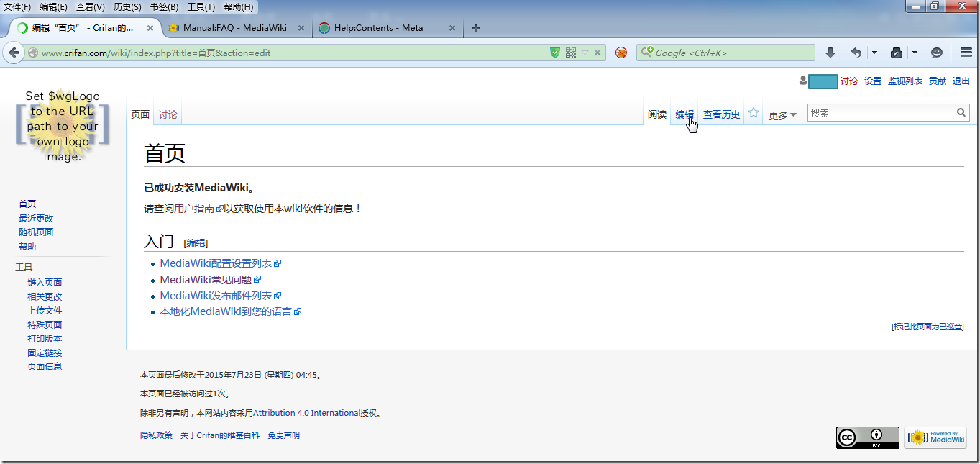Viewport: 980px width, 464px height.
Task: Click the globe site identity icon
Action: [33, 53]
